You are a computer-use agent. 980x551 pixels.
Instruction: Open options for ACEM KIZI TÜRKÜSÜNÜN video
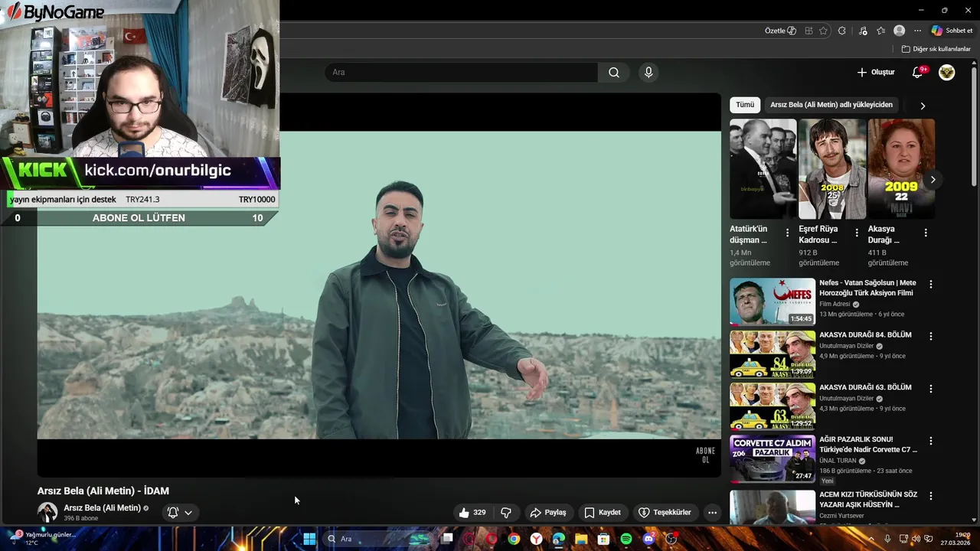931,496
